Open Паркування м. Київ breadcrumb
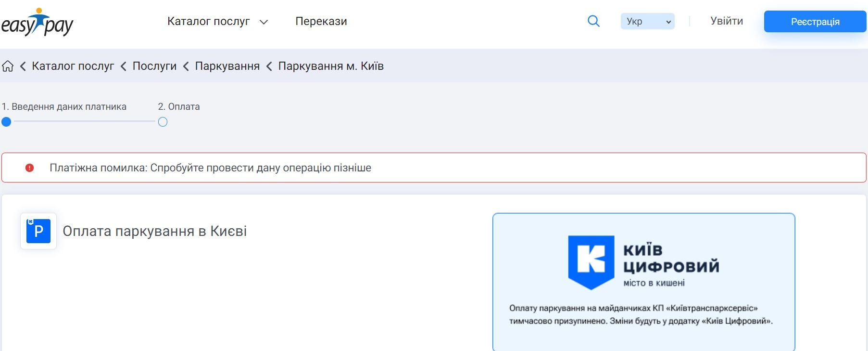 click(331, 66)
